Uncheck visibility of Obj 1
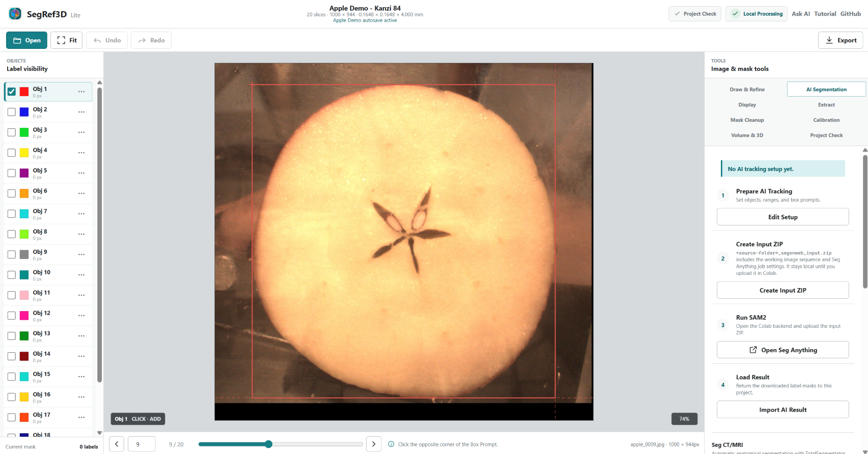This screenshot has height=454, width=868. click(12, 92)
